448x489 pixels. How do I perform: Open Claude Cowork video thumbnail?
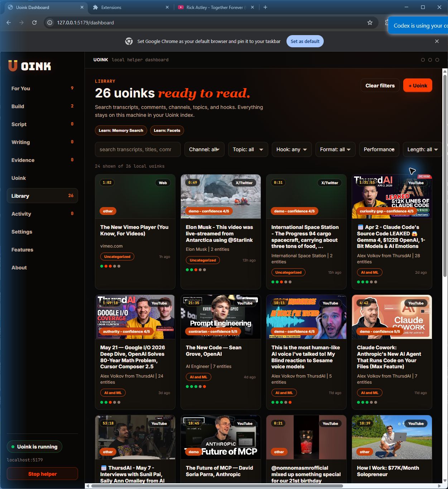pyautogui.click(x=392, y=317)
